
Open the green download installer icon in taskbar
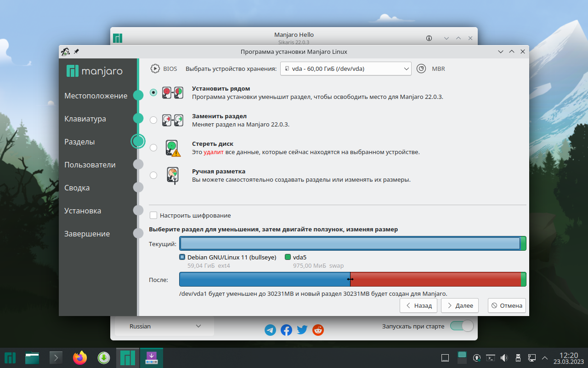point(104,357)
